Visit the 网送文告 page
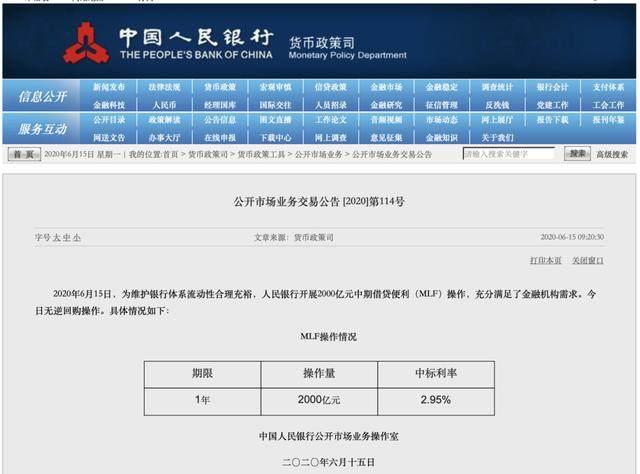 point(109,138)
